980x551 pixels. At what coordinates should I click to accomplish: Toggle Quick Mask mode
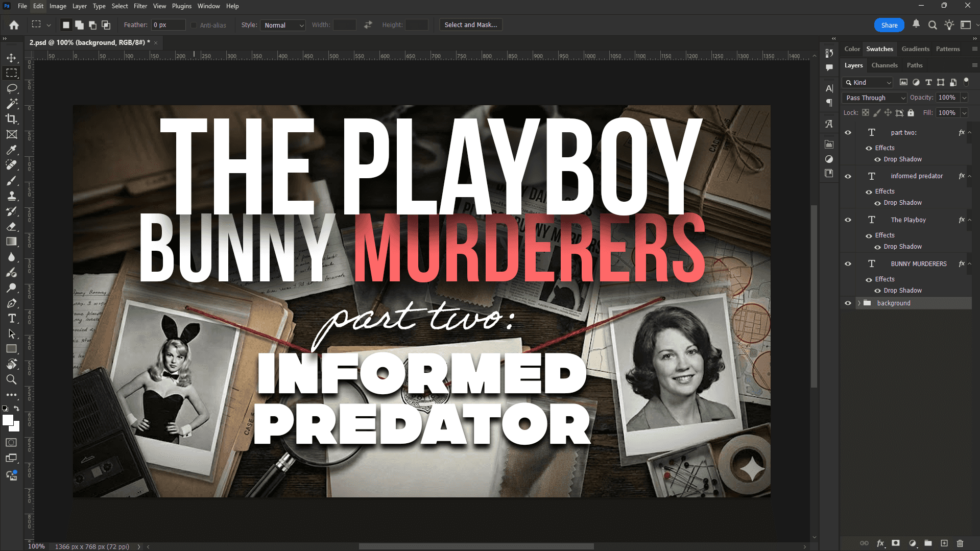click(x=11, y=442)
